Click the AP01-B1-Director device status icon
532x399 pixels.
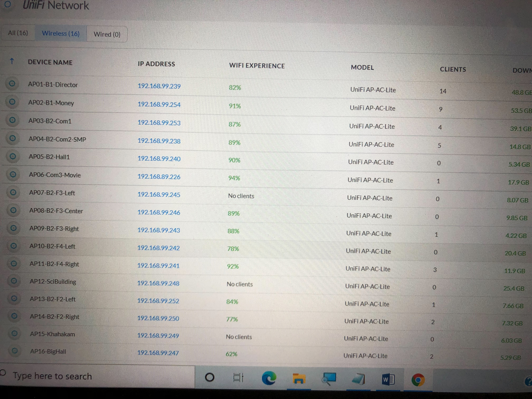pos(12,84)
